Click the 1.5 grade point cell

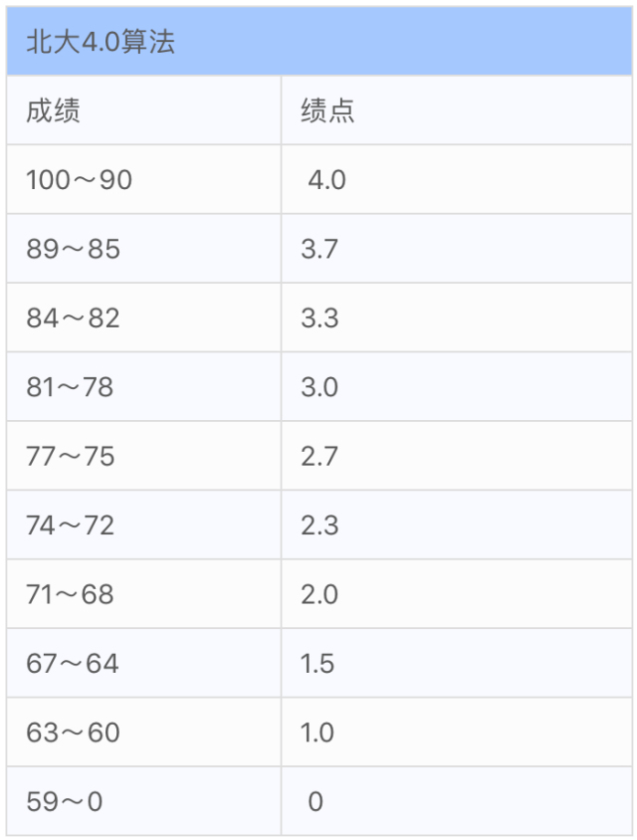(457, 663)
